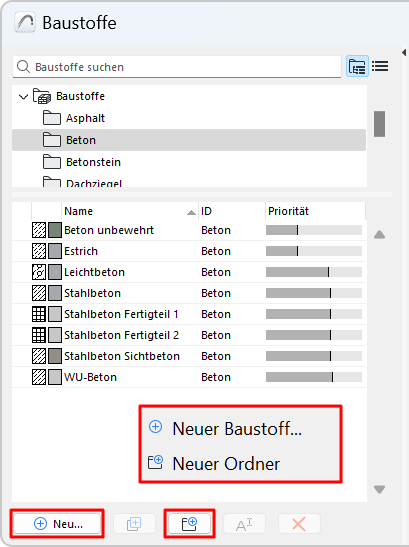Select Stahlbeton Sichtbeton material
Image resolution: width=409 pixels, height=547 pixels.
189,356
